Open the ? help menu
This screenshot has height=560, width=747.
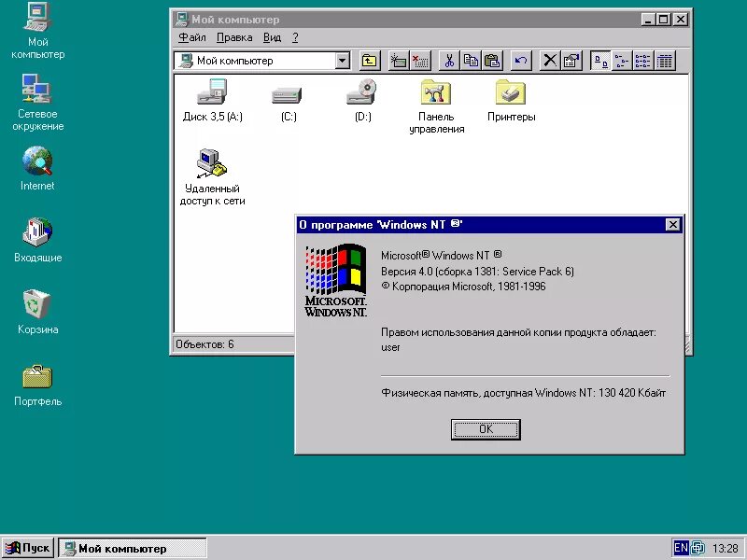(295, 37)
